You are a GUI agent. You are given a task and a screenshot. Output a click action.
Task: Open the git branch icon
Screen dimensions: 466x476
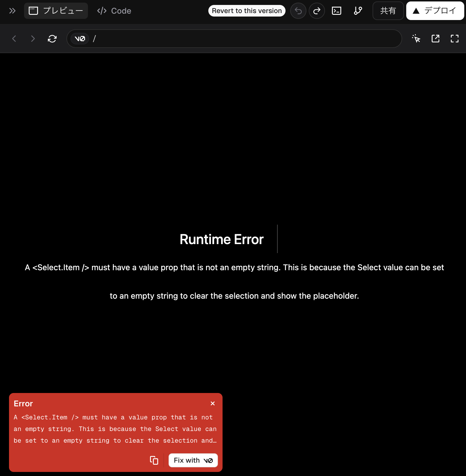pos(358,11)
